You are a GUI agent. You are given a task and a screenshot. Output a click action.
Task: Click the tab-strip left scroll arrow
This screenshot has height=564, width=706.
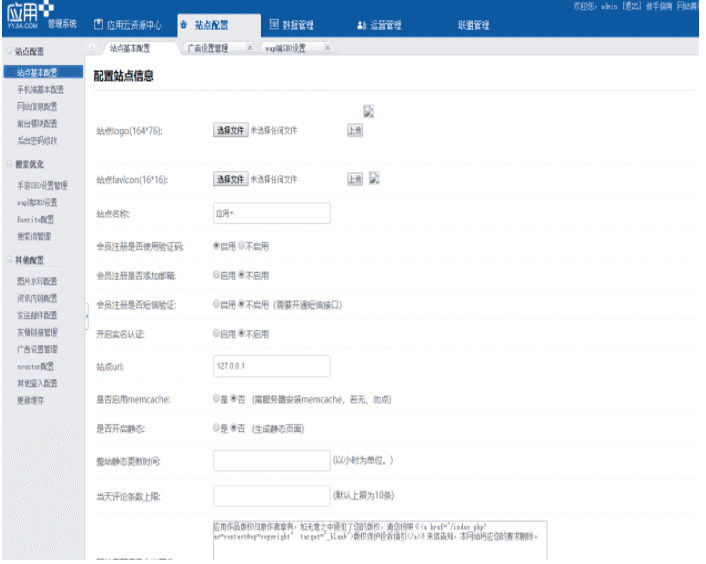coord(92,48)
